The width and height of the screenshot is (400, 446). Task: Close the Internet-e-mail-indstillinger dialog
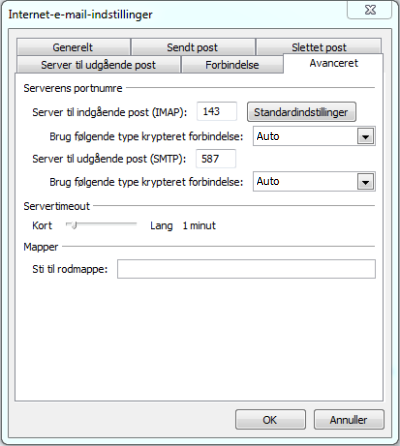[370, 10]
